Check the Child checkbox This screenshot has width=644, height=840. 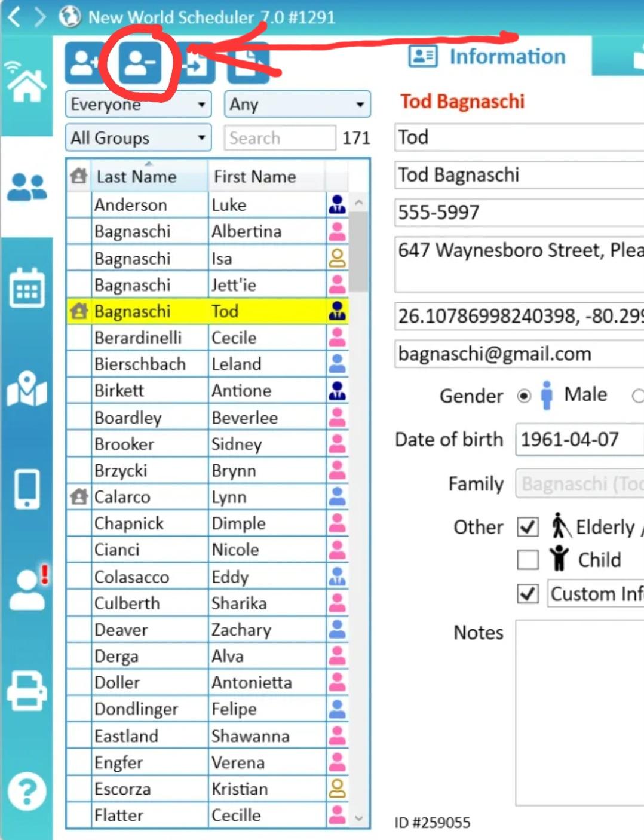pos(528,560)
